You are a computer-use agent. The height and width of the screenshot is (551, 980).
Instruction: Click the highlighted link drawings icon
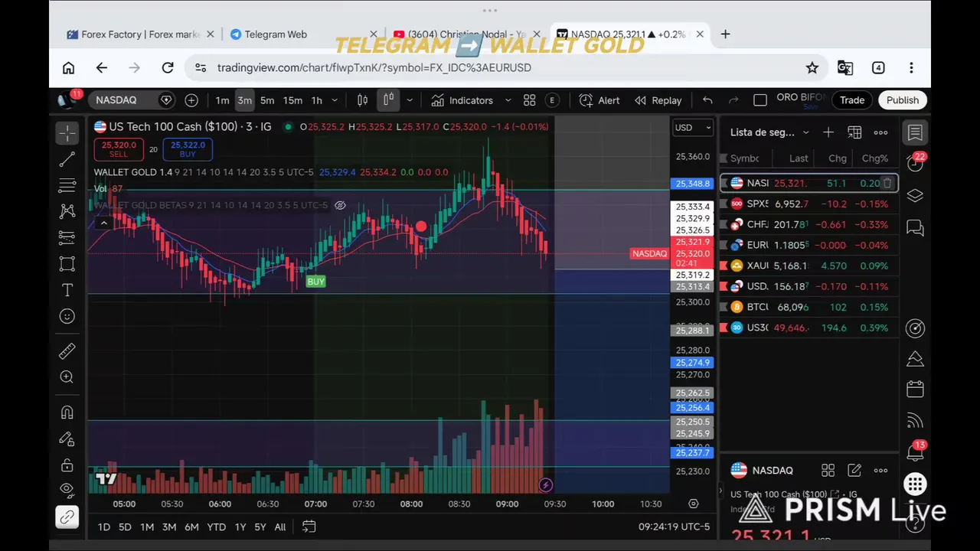(67, 517)
